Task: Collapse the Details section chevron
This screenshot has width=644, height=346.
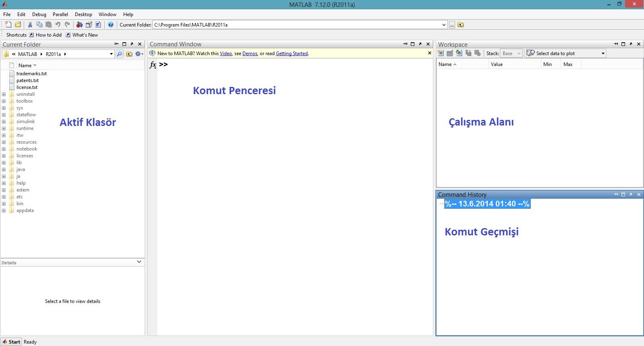Action: tap(139, 262)
